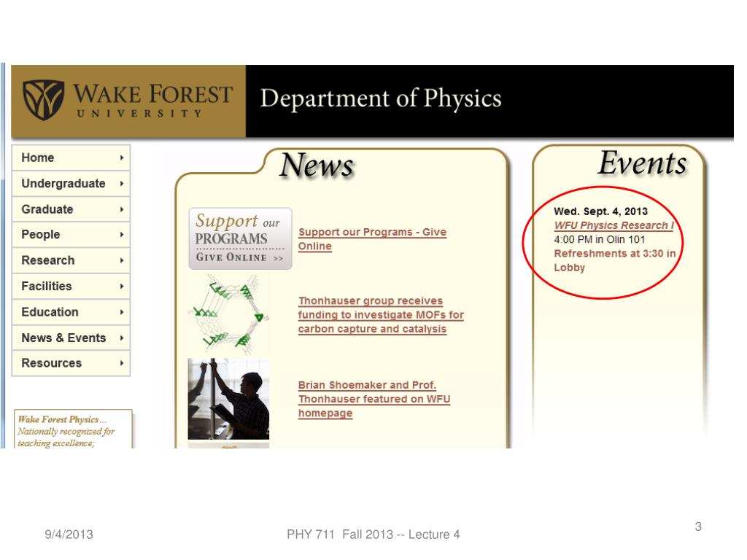The width and height of the screenshot is (747, 560).
Task: Expand the arrow beside Graduate
Action: point(122,209)
